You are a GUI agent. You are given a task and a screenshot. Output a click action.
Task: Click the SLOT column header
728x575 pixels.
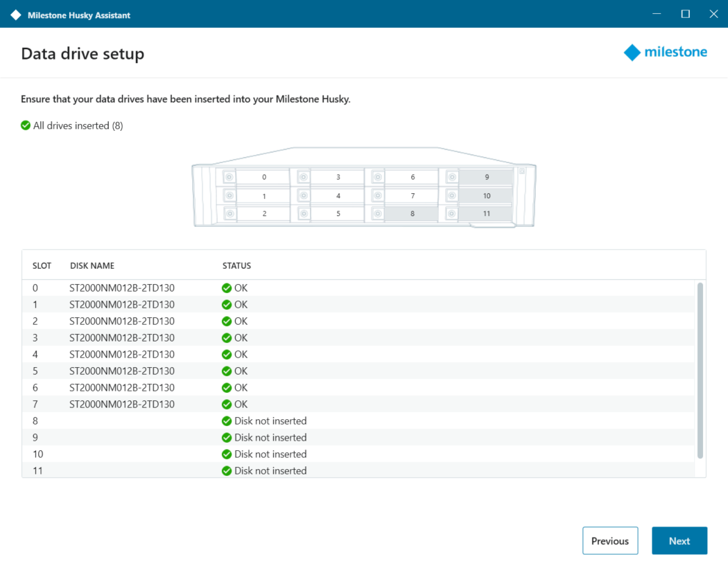pos(42,266)
